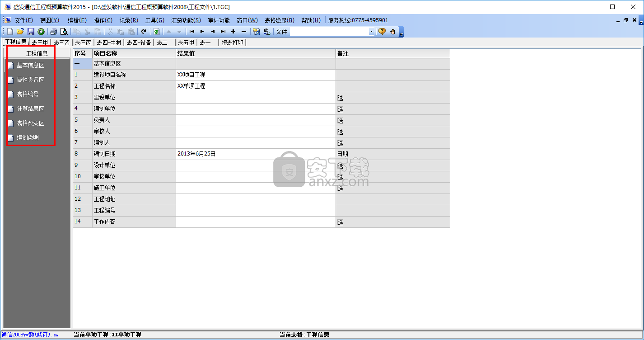The image size is (644, 340).
Task: Open the 汇总功能(S) menu
Action: (186, 20)
